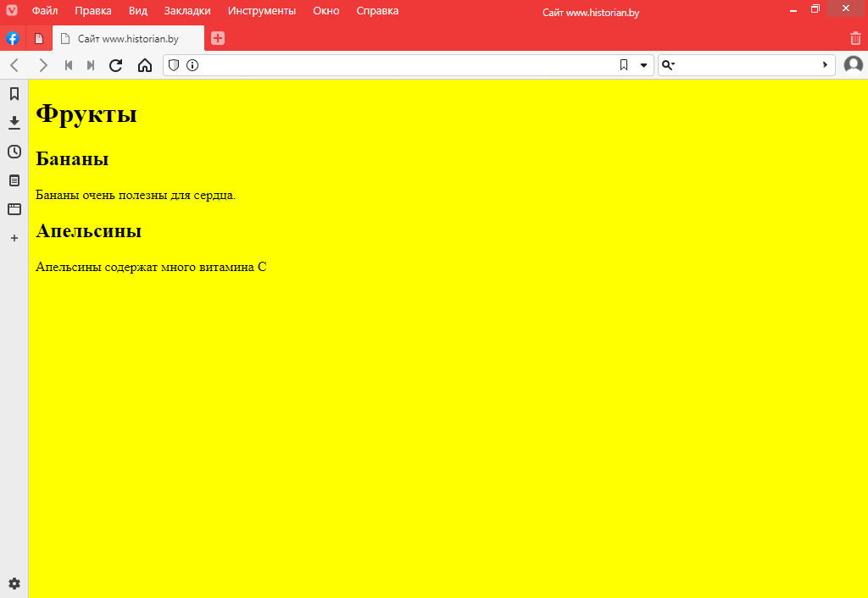868x598 pixels.
Task: Open the Notes side panel
Action: click(14, 180)
